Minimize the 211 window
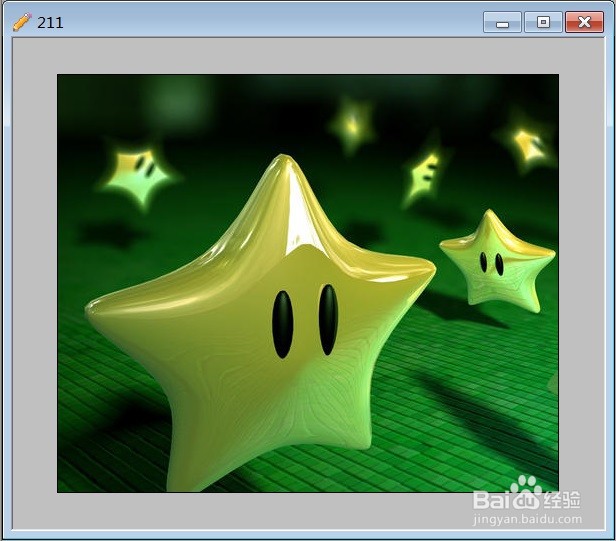The height and width of the screenshot is (541, 616). pyautogui.click(x=502, y=22)
